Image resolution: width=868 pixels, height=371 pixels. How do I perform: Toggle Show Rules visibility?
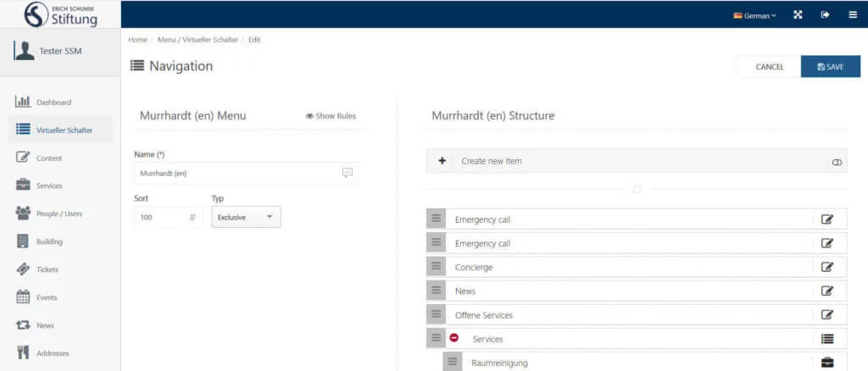(331, 116)
